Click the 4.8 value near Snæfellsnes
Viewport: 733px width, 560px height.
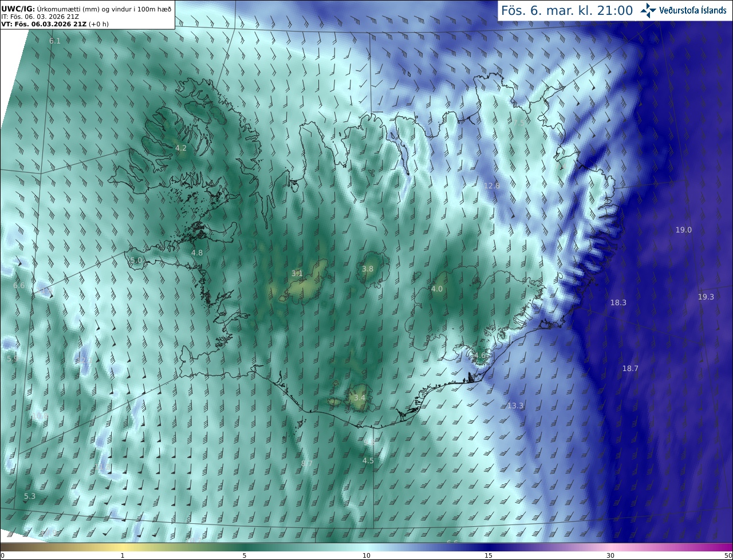197,253
